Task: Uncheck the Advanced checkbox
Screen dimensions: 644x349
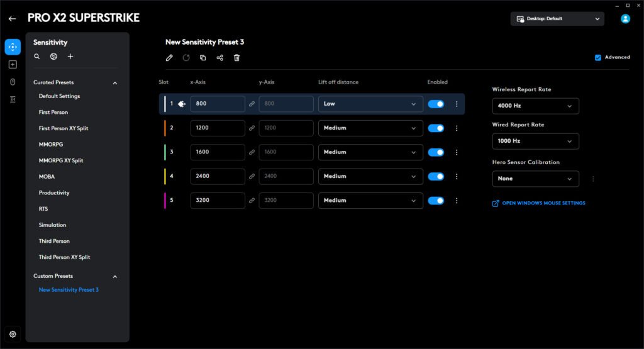Action: pyautogui.click(x=597, y=57)
